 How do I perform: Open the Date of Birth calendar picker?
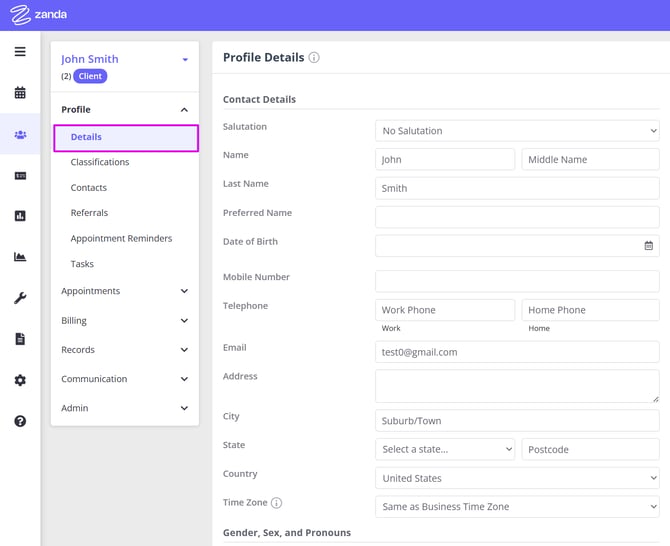pos(648,246)
